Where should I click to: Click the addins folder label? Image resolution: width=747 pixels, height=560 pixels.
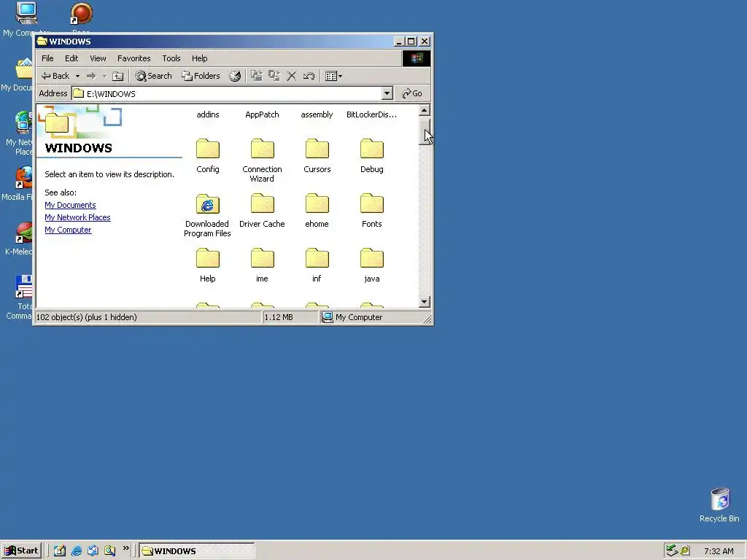[x=208, y=114]
